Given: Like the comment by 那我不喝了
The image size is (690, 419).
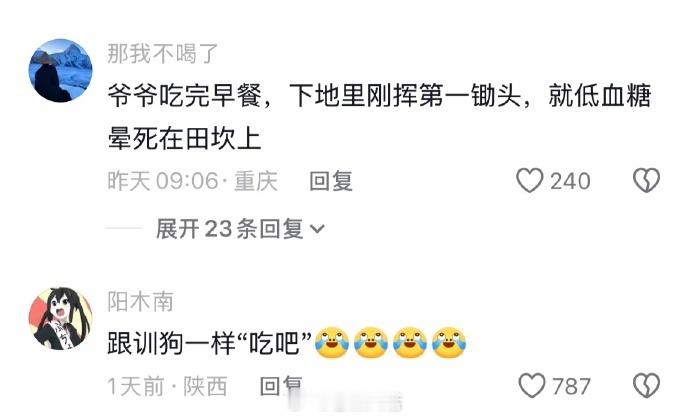Looking at the screenshot, I should pyautogui.click(x=530, y=181).
